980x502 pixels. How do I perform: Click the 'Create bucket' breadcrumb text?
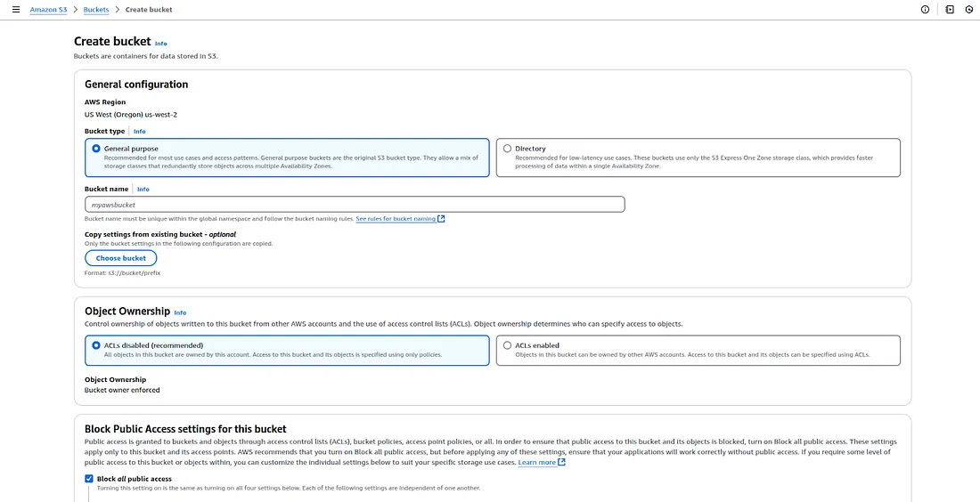(x=149, y=10)
